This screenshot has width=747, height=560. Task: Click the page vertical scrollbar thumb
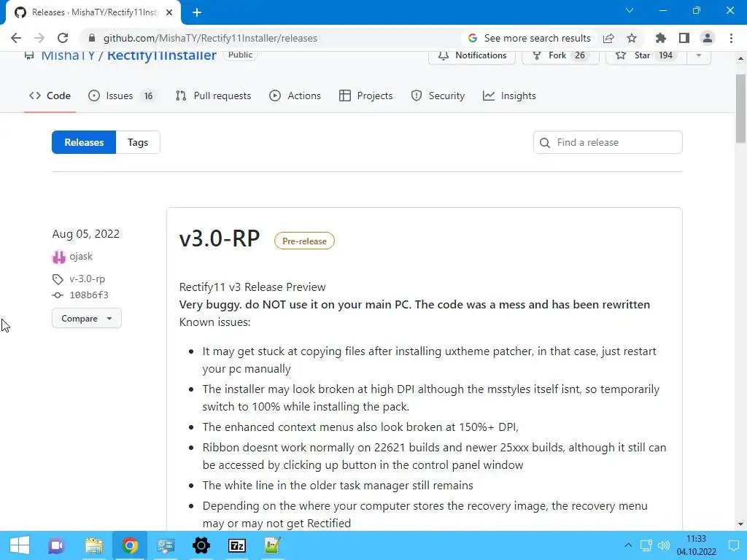click(x=740, y=109)
